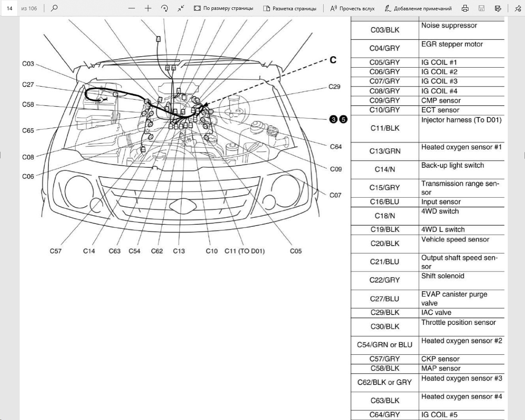Screen dimensions: 525x420
Task: Zoom out with the minus icon
Action: [132, 8]
